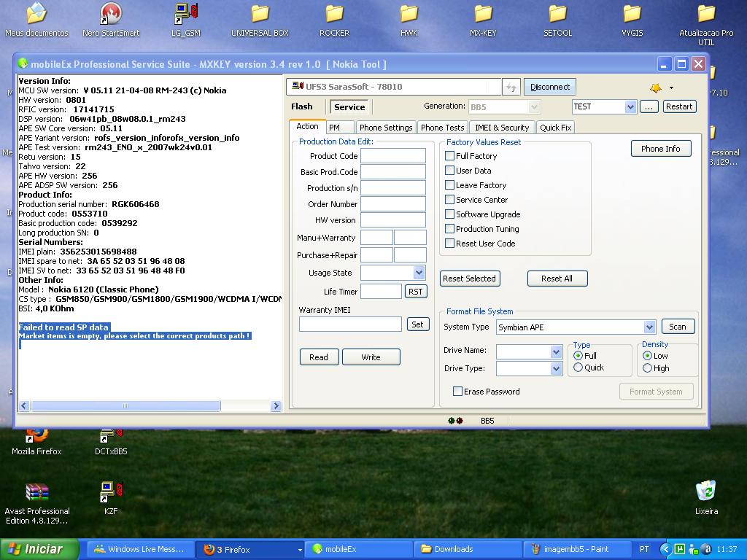Screen dimensions: 747x560
Task: Open the SETOOL desktop folder icon
Action: 557,14
